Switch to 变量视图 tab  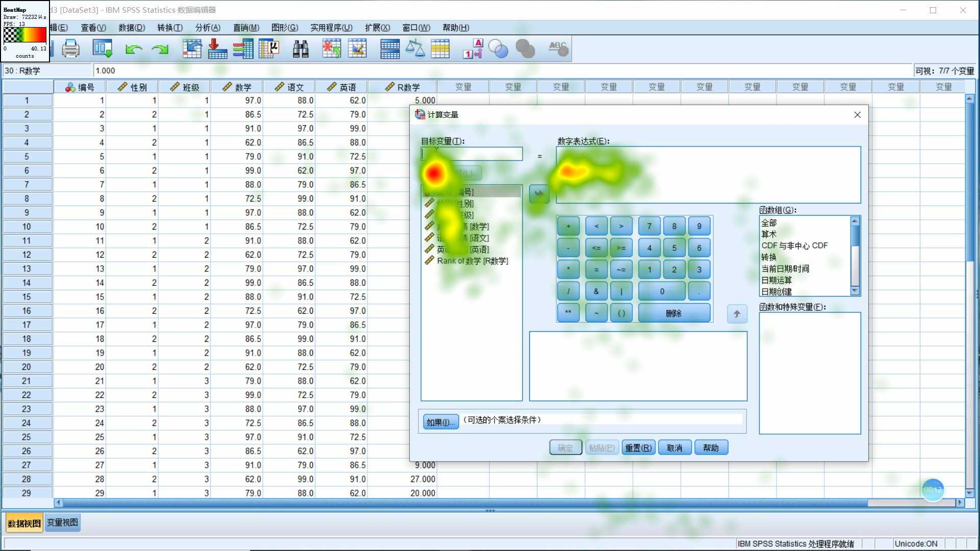[62, 522]
